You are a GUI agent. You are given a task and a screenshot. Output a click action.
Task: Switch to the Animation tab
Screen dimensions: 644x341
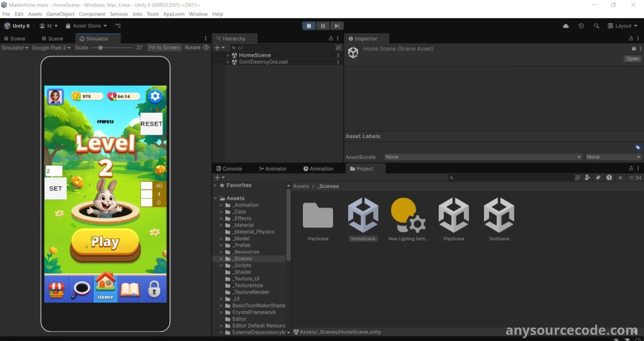(318, 169)
